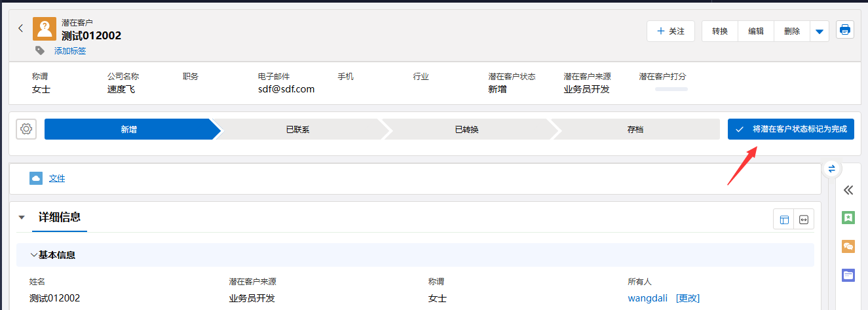Click the blue cloud 文件 icon
The width and height of the screenshot is (868, 310).
coord(36,178)
